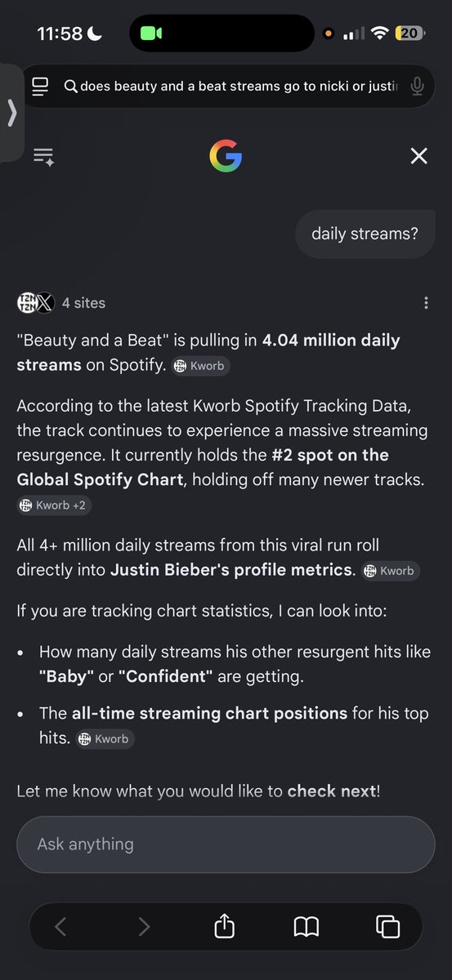The height and width of the screenshot is (980, 452).
Task: Open the page layout icon in search bar
Action: [x=40, y=87]
